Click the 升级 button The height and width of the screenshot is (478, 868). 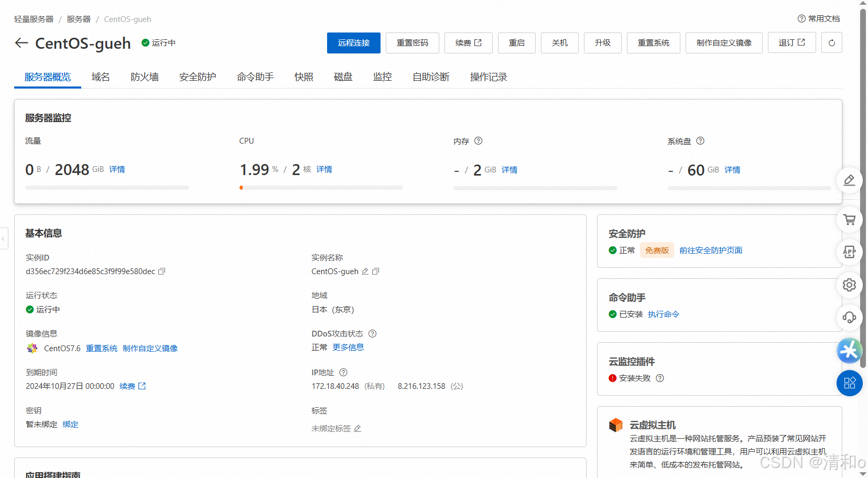603,43
